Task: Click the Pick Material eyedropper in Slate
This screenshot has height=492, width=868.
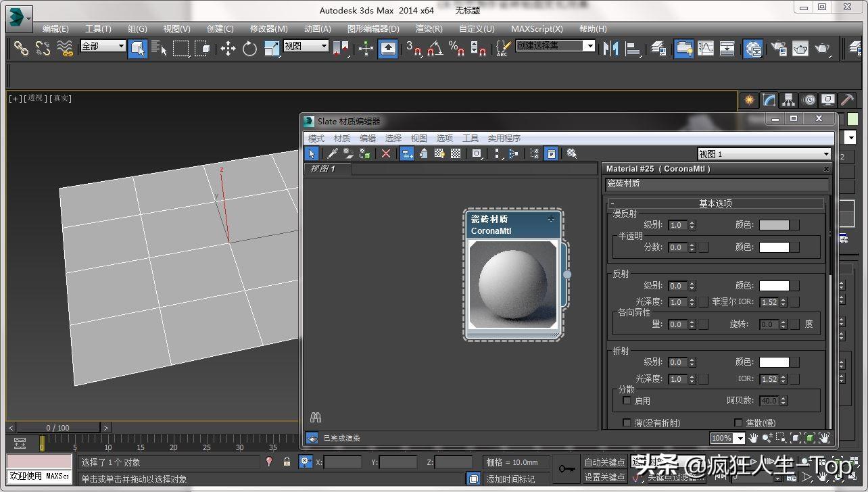Action: coord(332,154)
